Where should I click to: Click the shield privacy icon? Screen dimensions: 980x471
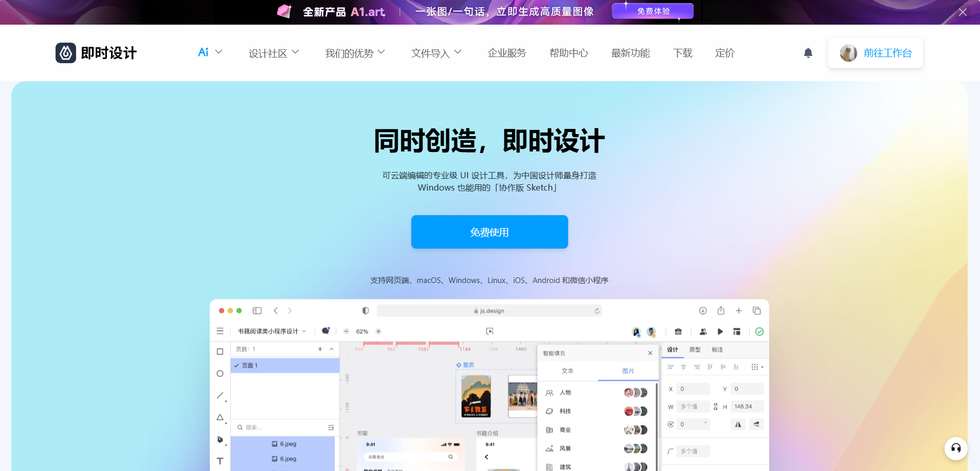click(x=366, y=311)
